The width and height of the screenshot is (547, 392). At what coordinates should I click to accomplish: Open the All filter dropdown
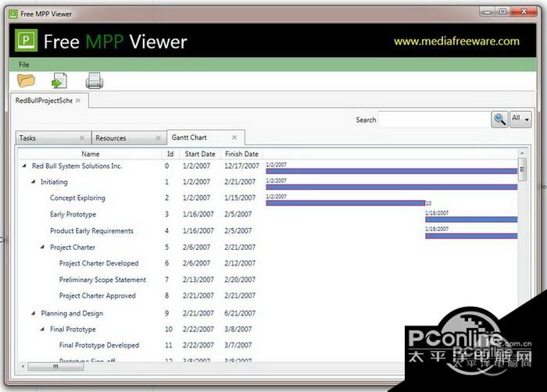click(x=520, y=119)
